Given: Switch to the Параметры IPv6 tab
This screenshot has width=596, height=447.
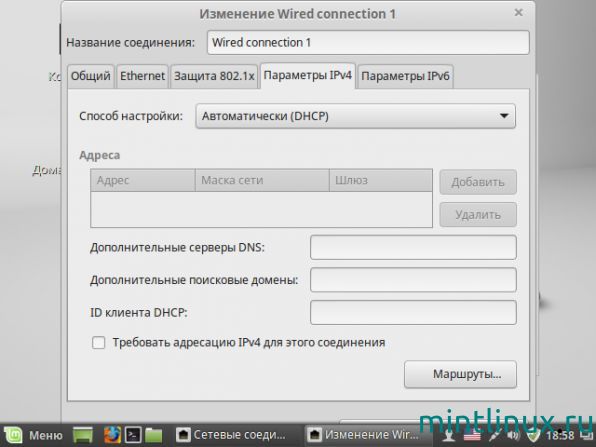Looking at the screenshot, I should (x=405, y=76).
